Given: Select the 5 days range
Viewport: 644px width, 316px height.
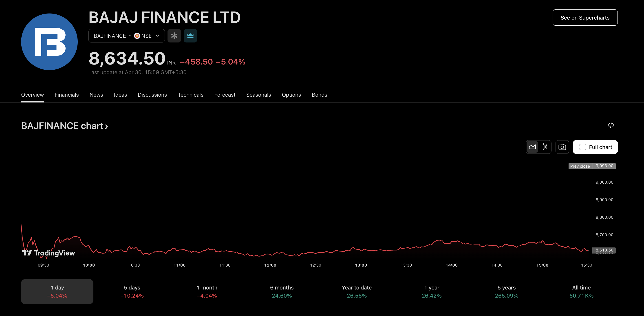Looking at the screenshot, I should pyautogui.click(x=132, y=292).
